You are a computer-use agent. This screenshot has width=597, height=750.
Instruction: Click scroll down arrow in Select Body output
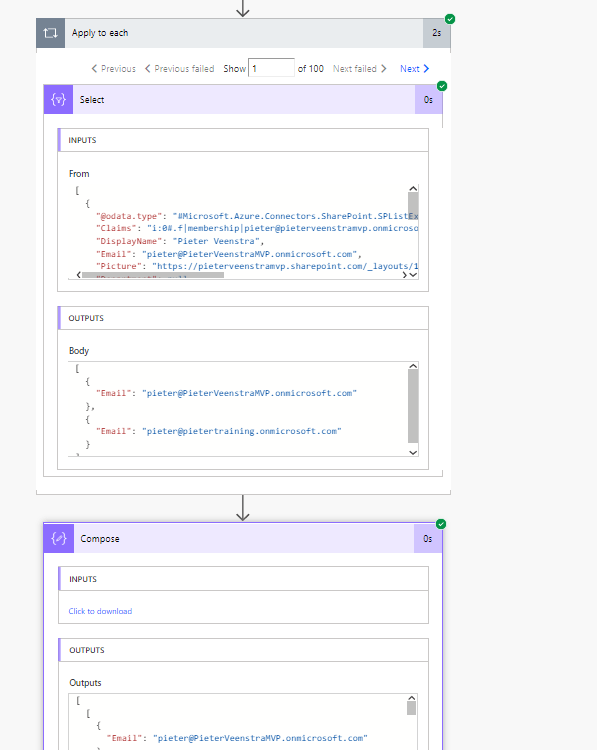click(x=413, y=452)
